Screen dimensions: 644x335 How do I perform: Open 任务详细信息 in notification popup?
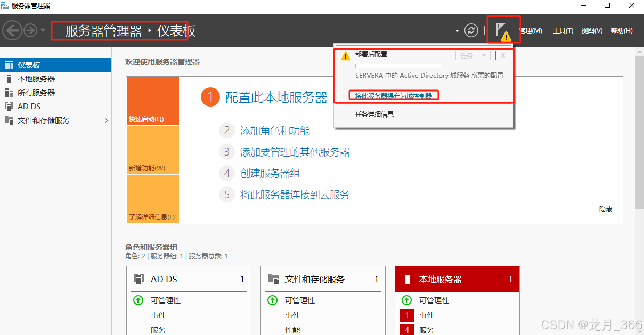[374, 114]
